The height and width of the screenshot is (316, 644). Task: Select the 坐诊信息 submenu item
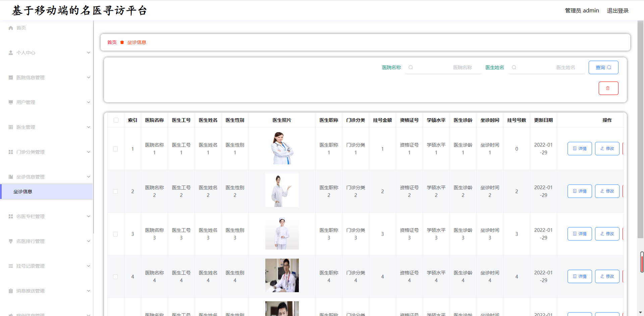point(46,192)
